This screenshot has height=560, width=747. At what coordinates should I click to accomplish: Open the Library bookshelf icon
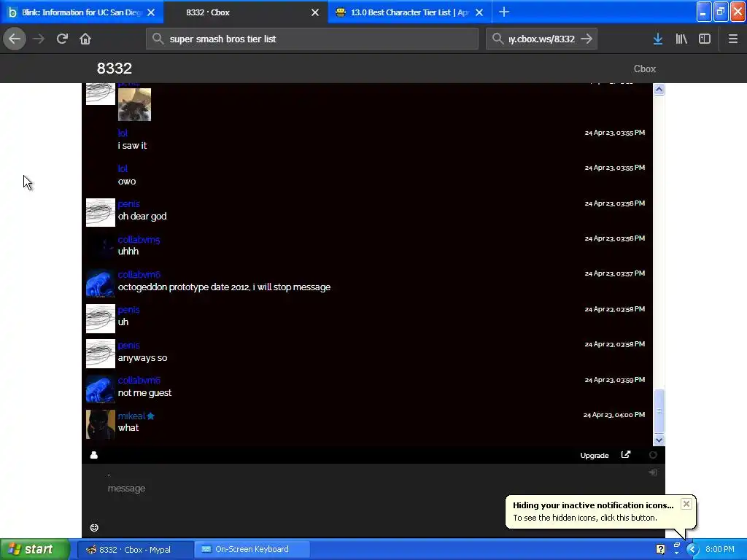coord(681,39)
